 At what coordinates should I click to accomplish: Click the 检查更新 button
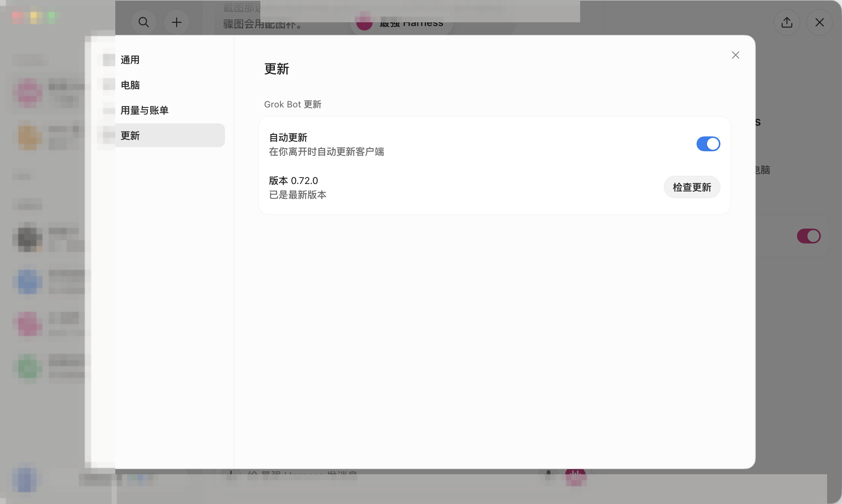point(692,187)
